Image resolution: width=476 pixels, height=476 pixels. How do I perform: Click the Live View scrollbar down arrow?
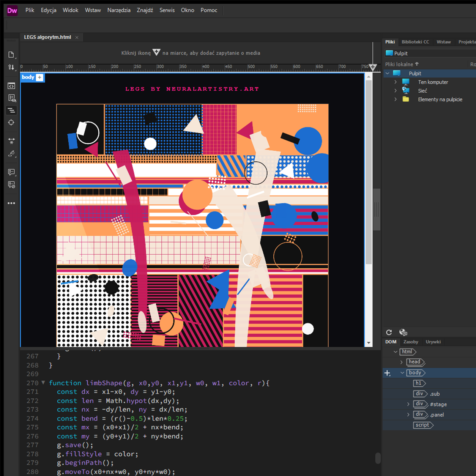coord(369,343)
